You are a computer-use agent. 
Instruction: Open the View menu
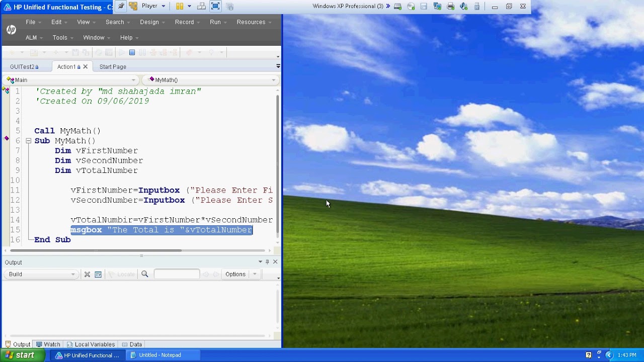(86, 22)
